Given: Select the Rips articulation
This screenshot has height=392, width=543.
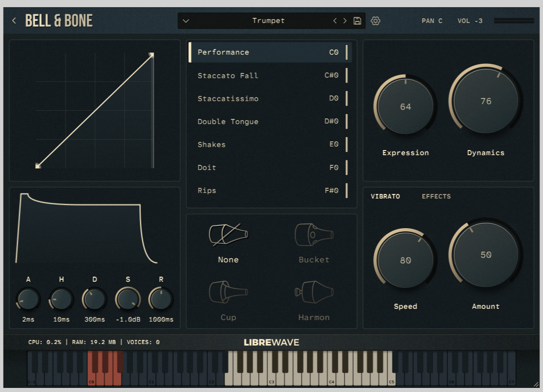Looking at the screenshot, I should point(270,190).
